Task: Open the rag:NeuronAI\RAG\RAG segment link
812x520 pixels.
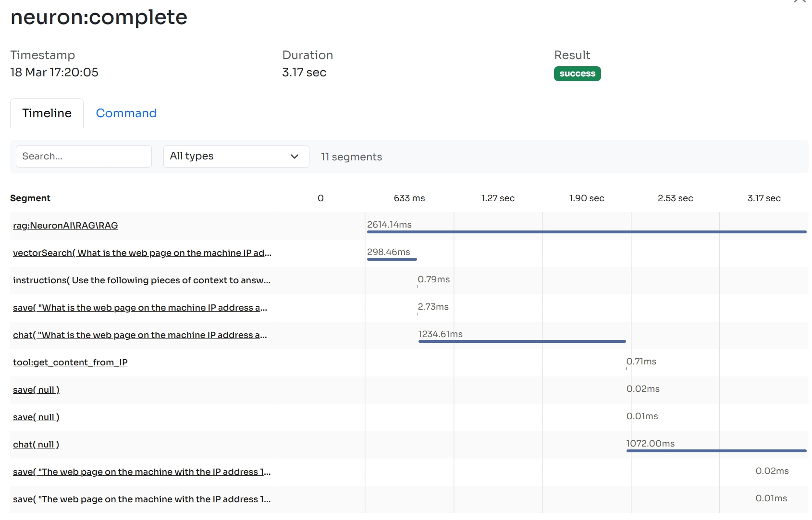Action: 65,226
